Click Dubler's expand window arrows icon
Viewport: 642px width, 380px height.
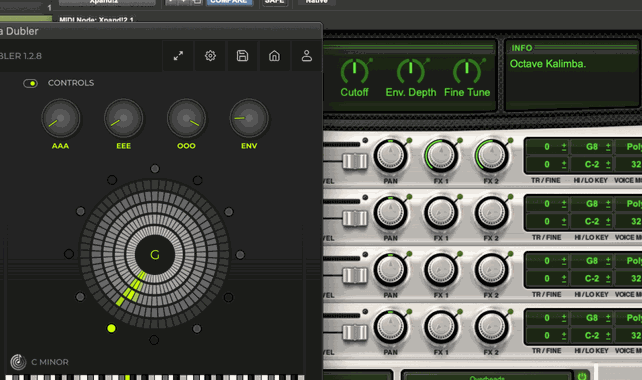(178, 56)
